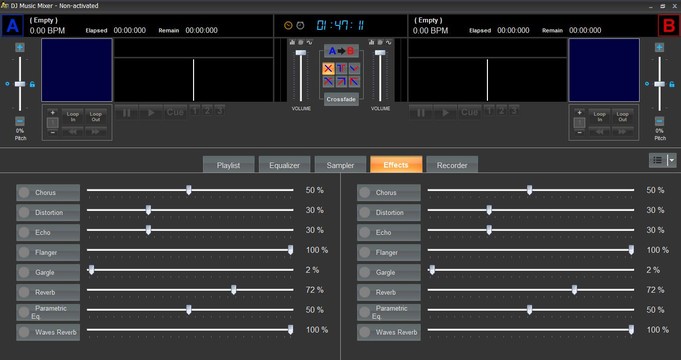Toggle Echo effect on left deck

click(48, 232)
